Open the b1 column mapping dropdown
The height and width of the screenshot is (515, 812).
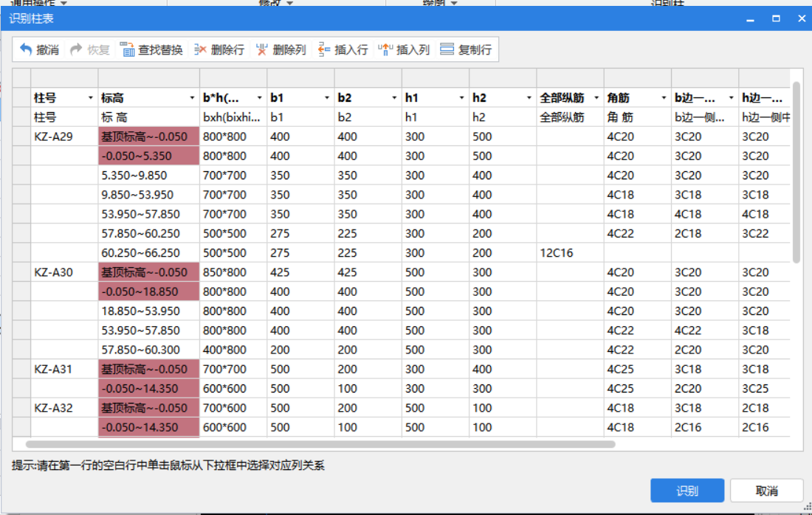(x=327, y=98)
